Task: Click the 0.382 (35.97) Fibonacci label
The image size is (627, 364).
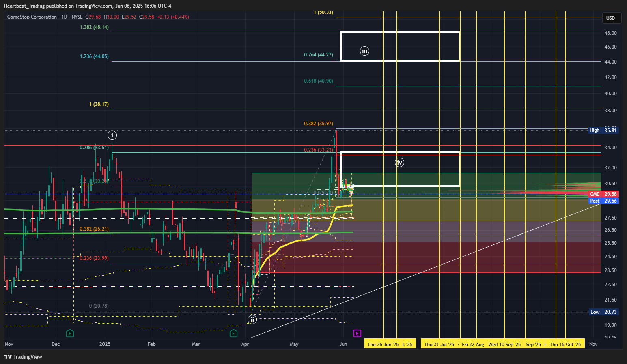Action: pyautogui.click(x=319, y=124)
